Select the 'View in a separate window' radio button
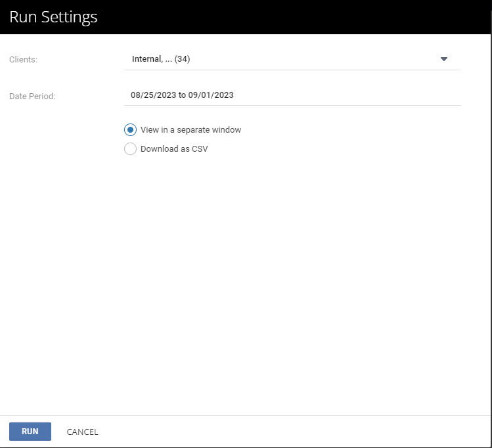 tap(130, 130)
